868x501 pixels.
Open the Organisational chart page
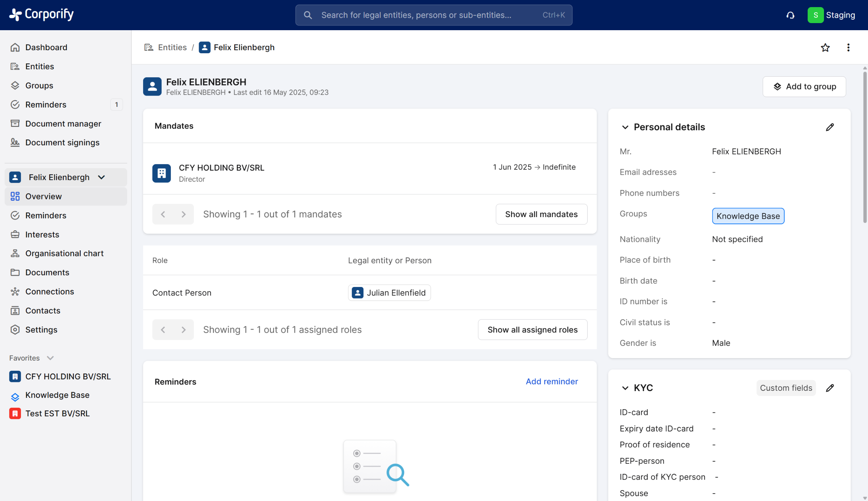click(x=64, y=253)
